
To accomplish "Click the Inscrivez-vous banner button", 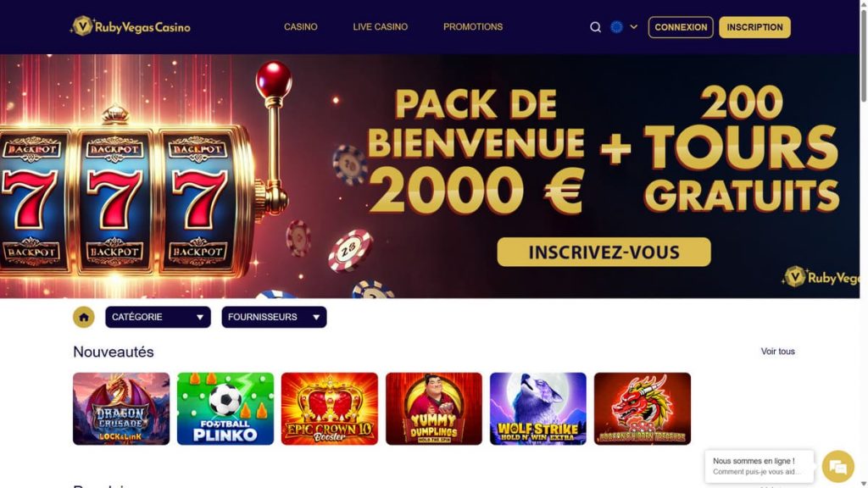I will [604, 252].
